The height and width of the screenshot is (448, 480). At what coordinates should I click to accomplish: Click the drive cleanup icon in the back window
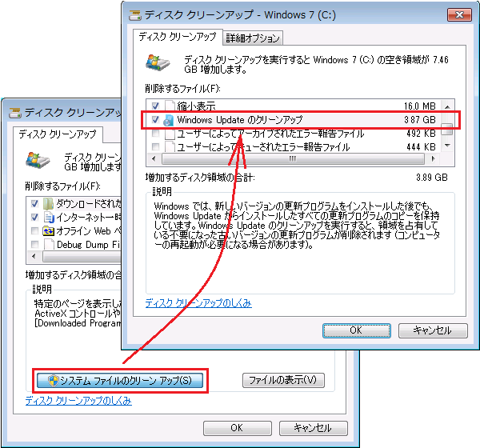pyautogui.click(x=38, y=160)
